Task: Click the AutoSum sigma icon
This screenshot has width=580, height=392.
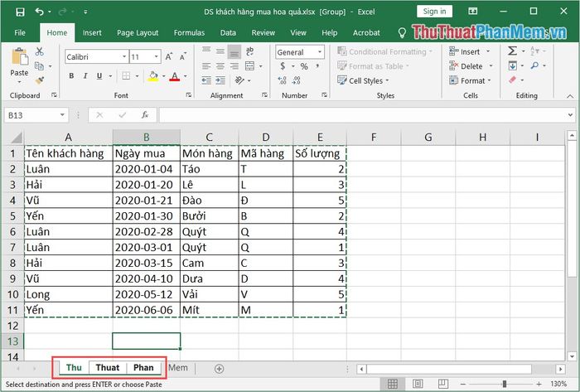Action: point(512,51)
